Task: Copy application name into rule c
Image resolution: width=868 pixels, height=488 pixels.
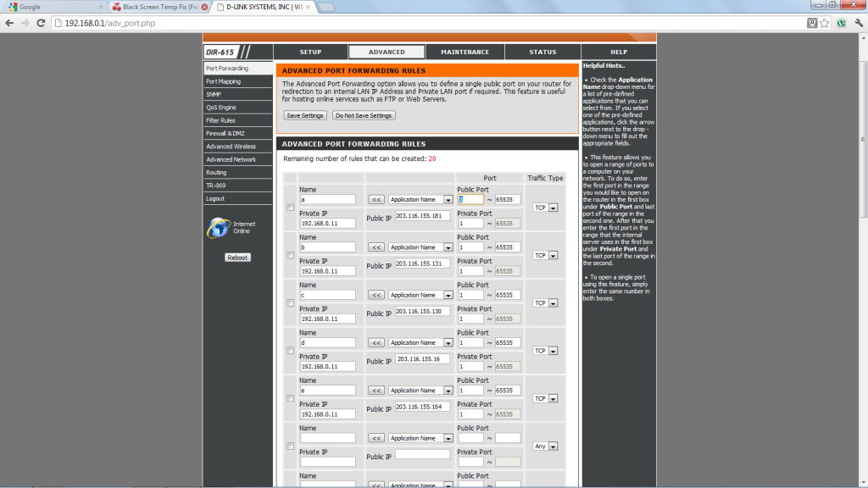Action: pyautogui.click(x=376, y=295)
